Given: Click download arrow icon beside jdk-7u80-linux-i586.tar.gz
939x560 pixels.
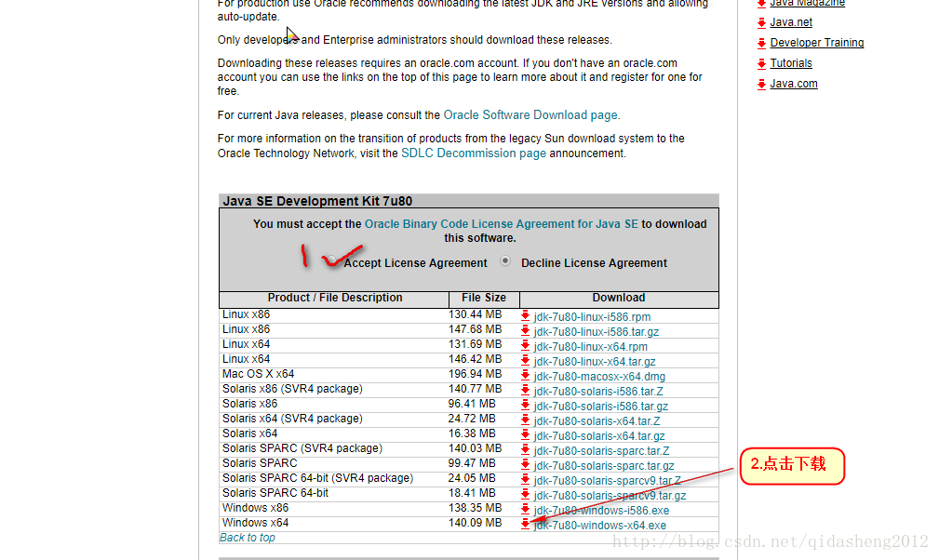Looking at the screenshot, I should [x=525, y=331].
